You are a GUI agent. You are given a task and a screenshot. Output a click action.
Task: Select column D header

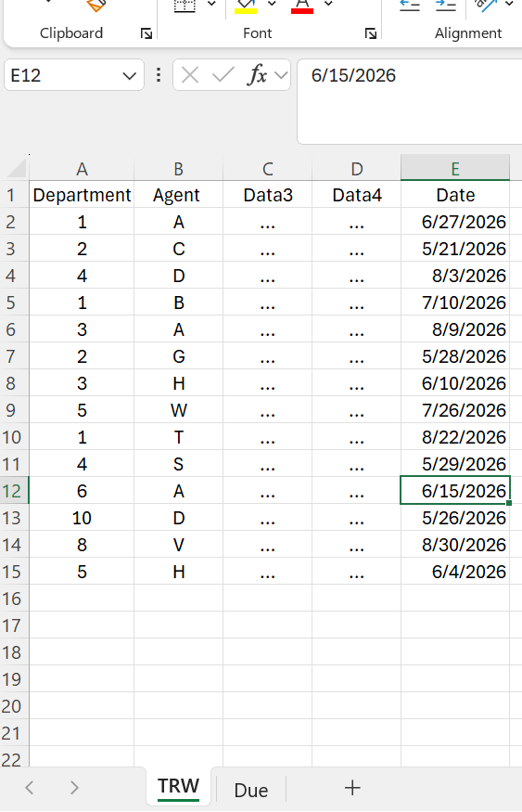[x=356, y=169]
